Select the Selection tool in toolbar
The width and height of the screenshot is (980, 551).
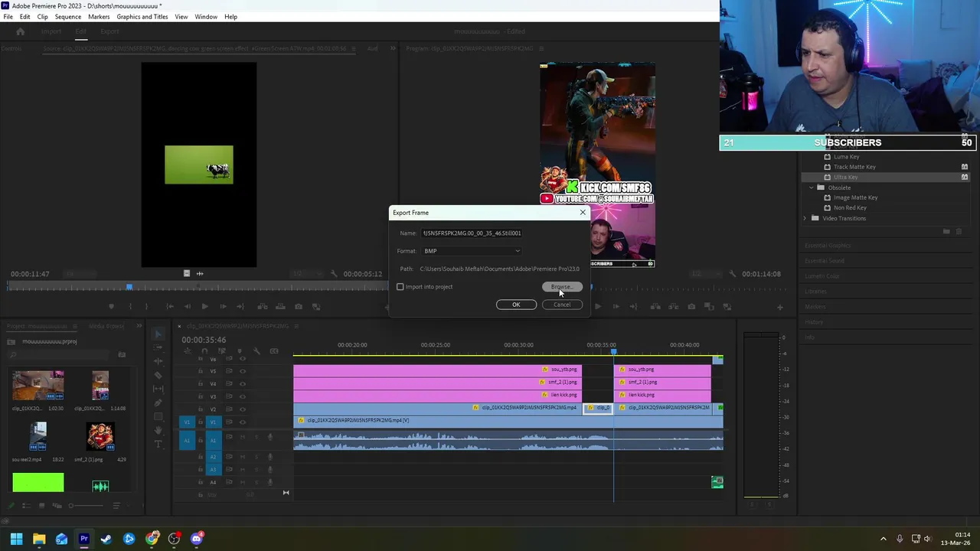pyautogui.click(x=158, y=334)
